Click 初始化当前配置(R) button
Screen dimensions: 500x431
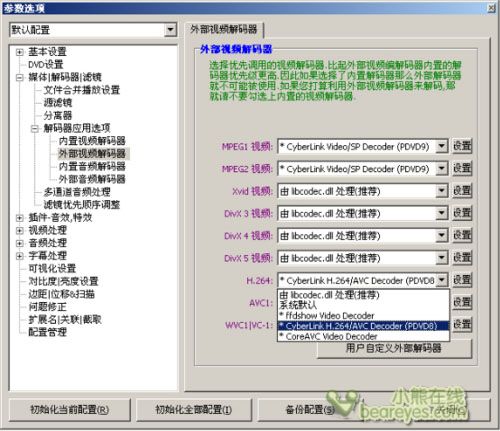pyautogui.click(x=70, y=409)
